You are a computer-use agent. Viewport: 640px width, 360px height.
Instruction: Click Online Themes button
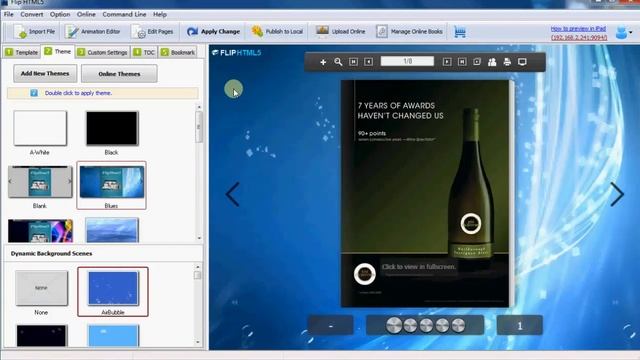click(119, 74)
